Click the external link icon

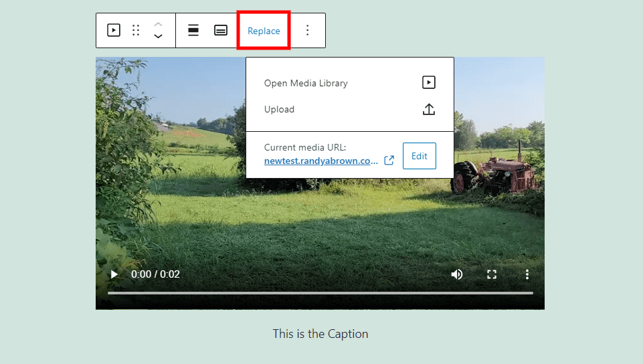pyautogui.click(x=389, y=161)
